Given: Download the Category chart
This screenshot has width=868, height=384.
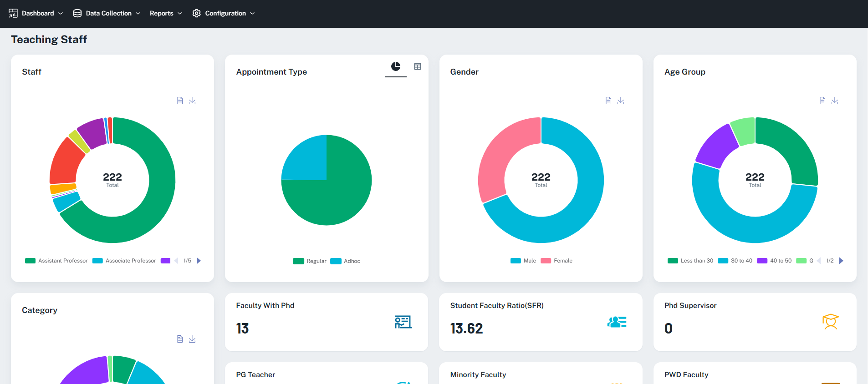Looking at the screenshot, I should (x=192, y=339).
